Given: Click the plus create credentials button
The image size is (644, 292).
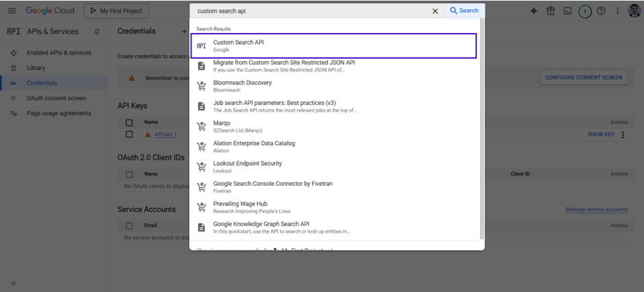Looking at the screenshot, I should 184,32.
